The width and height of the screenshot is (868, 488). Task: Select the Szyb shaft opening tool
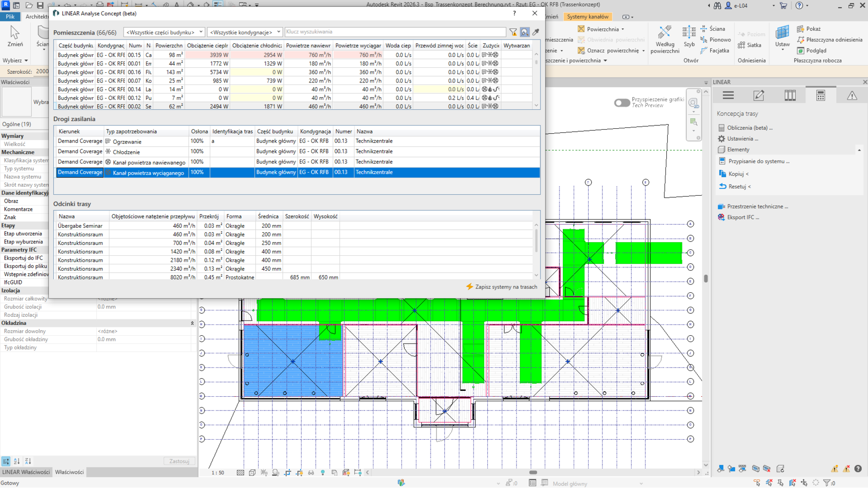tap(689, 37)
